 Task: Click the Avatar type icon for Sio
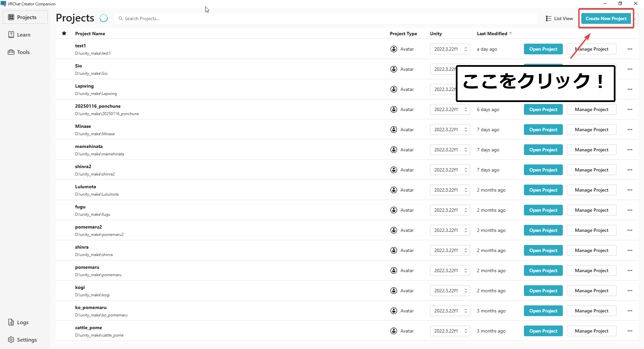point(394,69)
